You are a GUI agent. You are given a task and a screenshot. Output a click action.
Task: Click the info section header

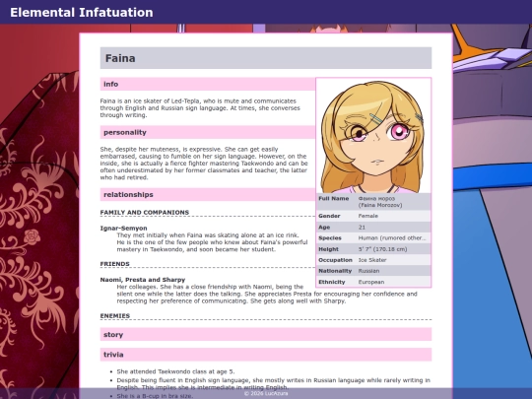pyautogui.click(x=208, y=84)
